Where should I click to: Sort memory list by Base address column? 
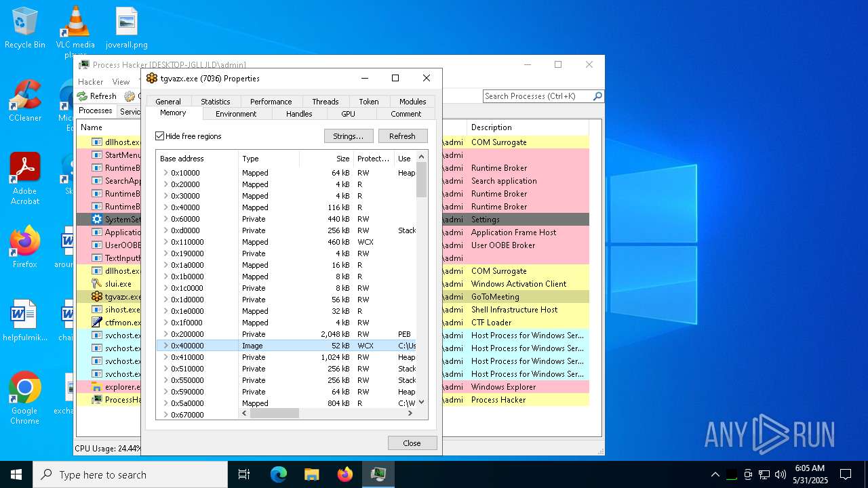pyautogui.click(x=197, y=159)
